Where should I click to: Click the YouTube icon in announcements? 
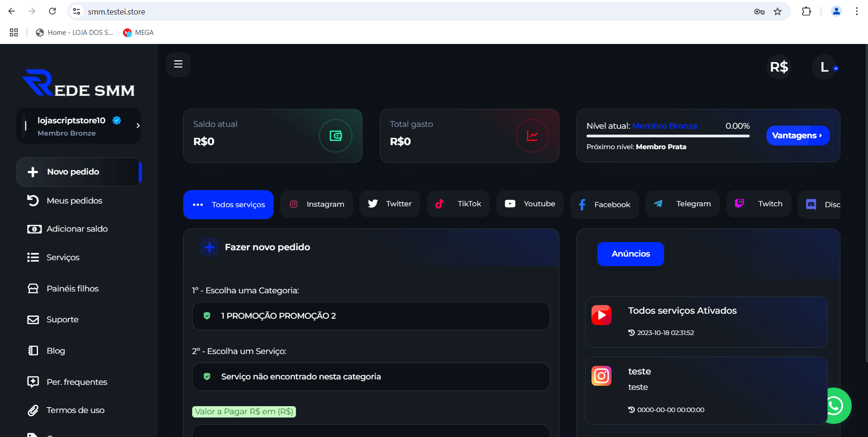[601, 315]
